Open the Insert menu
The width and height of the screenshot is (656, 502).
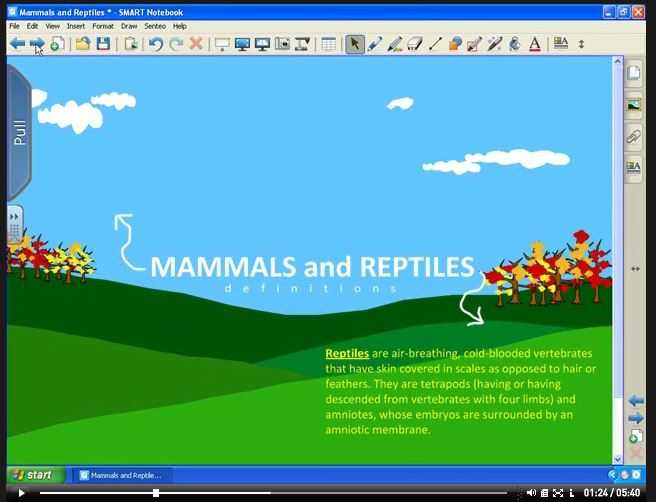click(76, 26)
